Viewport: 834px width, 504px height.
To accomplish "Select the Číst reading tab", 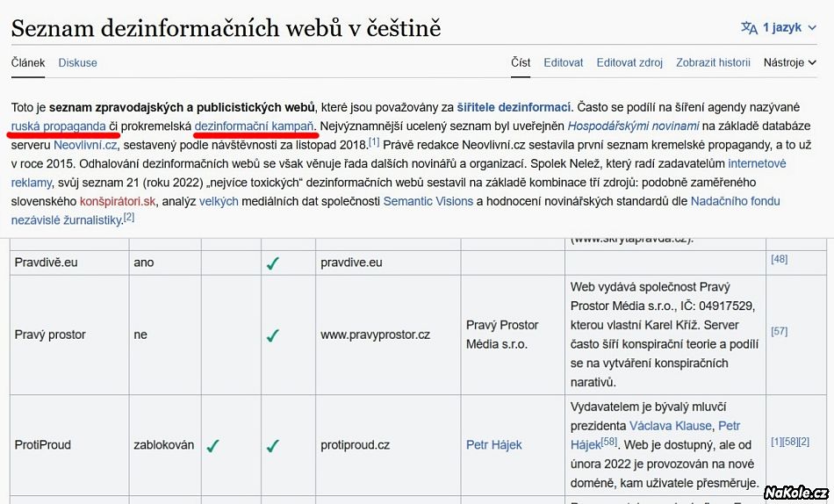I will pos(521,62).
